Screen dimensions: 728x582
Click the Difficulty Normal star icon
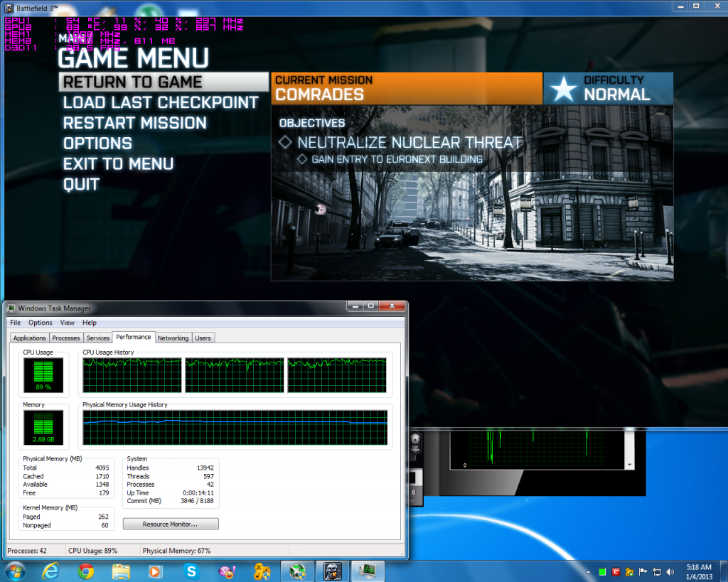point(563,89)
